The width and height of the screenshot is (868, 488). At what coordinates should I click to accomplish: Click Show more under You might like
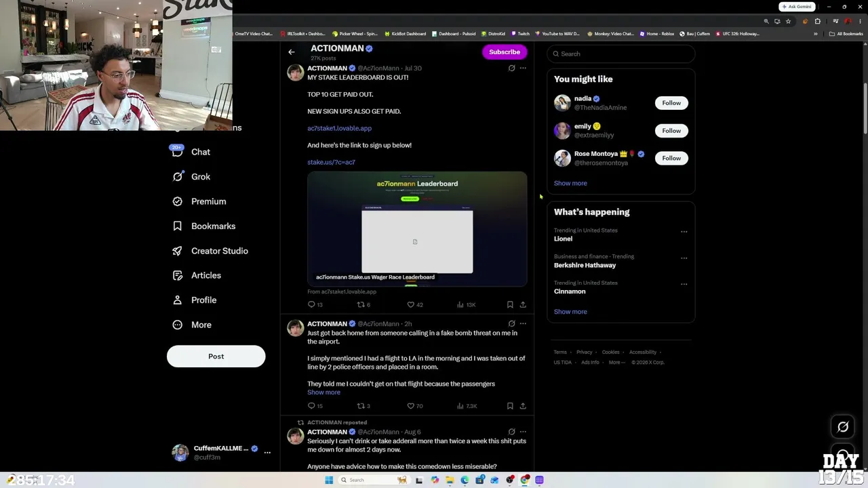pos(570,183)
